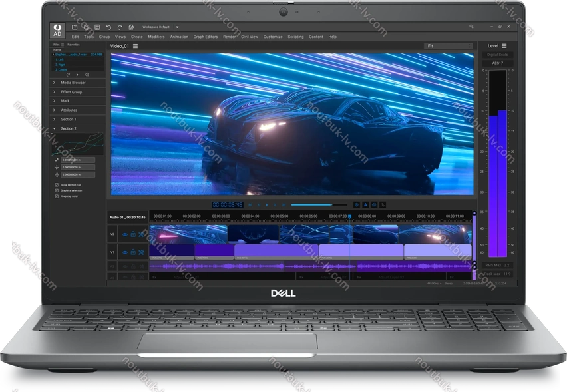
Task: Toggle the Graphics selection checkbox
Action: [x=57, y=190]
